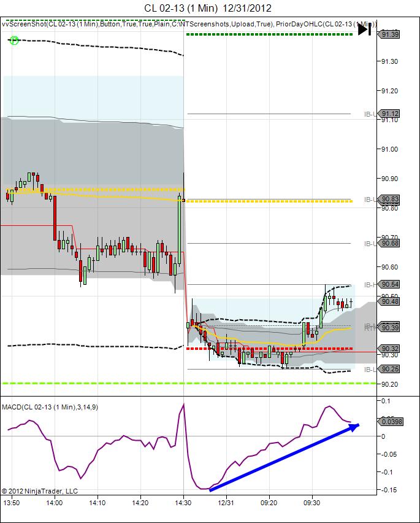Click the -0.05 MACD axis label

[x=388, y=454]
